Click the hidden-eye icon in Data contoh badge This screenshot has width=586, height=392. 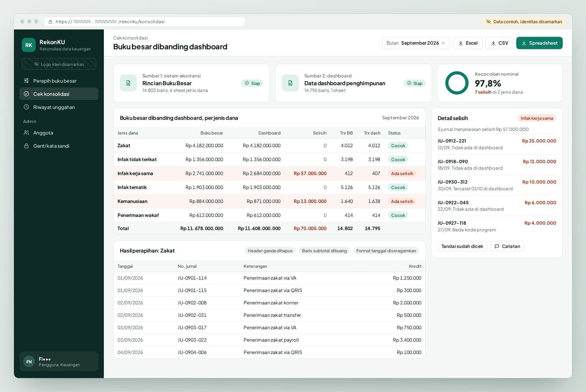tap(488, 21)
